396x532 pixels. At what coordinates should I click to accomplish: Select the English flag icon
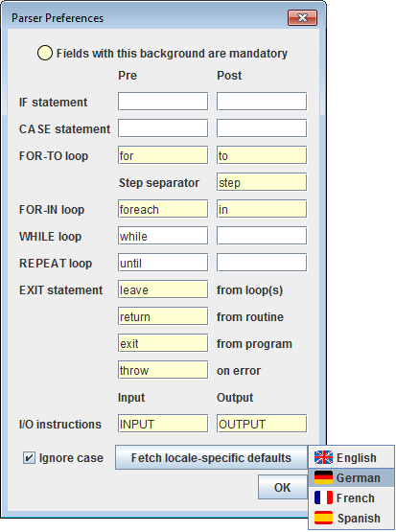point(323,457)
